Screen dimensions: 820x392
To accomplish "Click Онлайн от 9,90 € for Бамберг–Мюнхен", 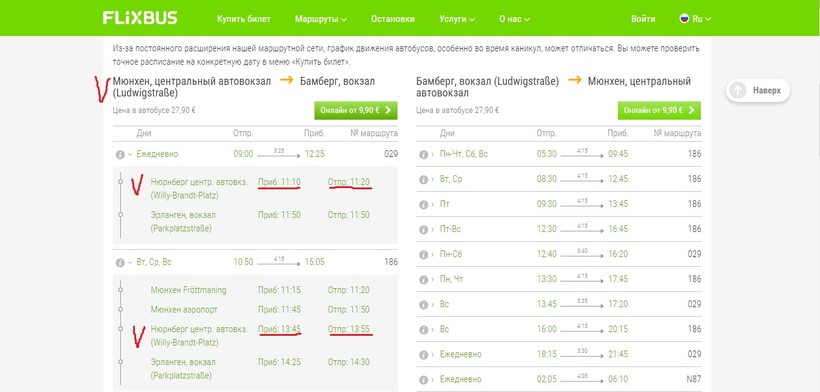I will point(659,110).
